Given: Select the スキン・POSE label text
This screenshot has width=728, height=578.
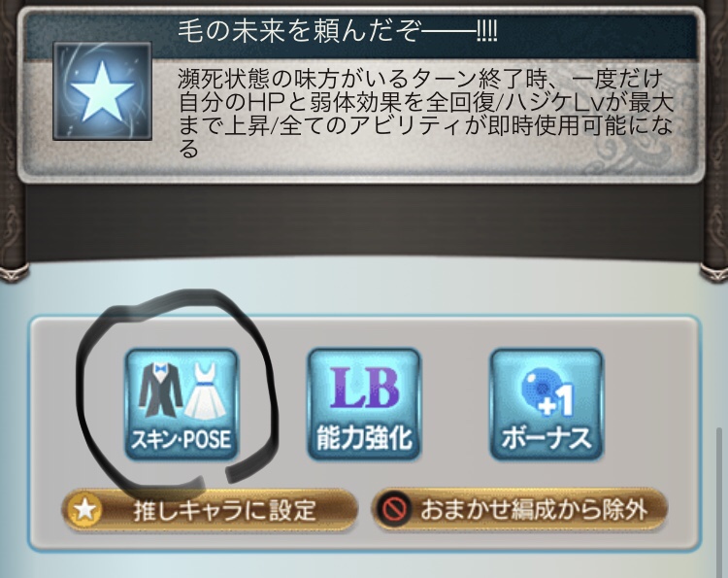Looking at the screenshot, I should coord(182,439).
